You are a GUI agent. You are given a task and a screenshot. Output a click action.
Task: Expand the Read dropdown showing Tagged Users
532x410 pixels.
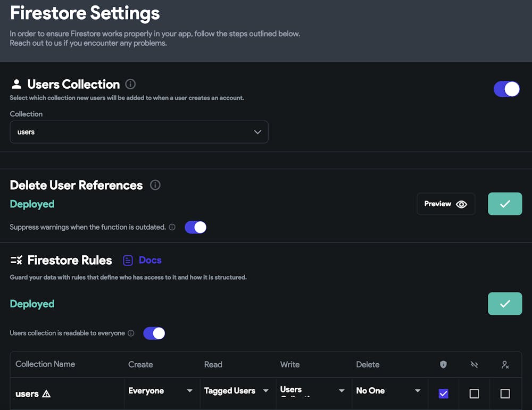(x=237, y=391)
